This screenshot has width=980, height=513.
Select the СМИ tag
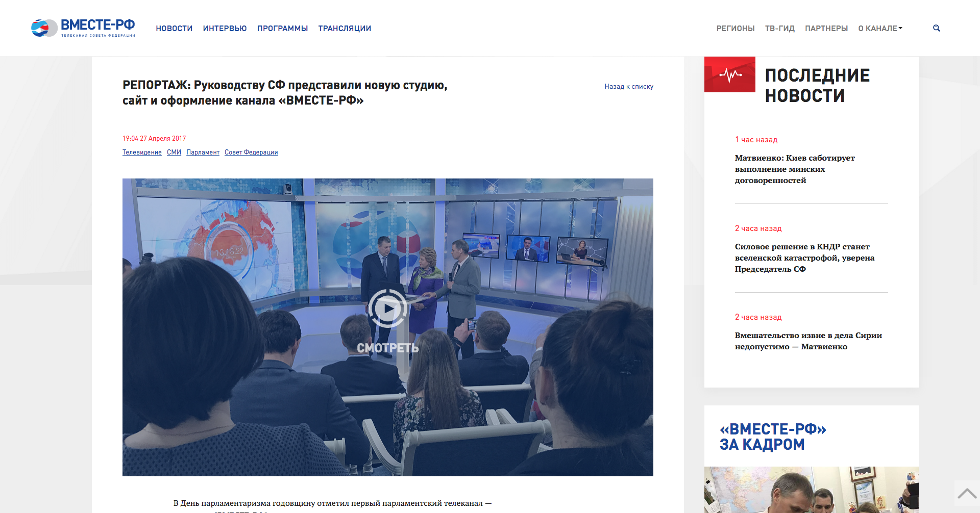coord(174,152)
